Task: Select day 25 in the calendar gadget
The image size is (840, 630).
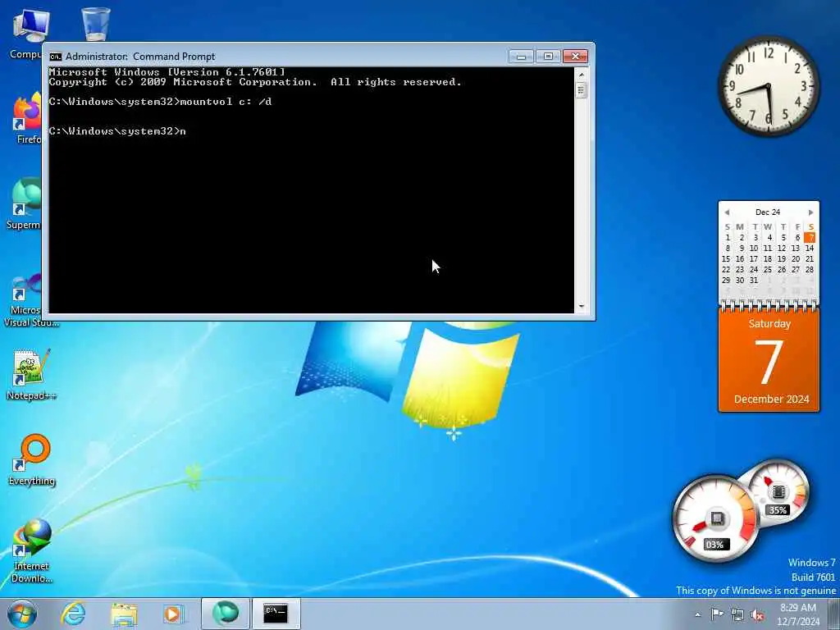Action: click(768, 269)
